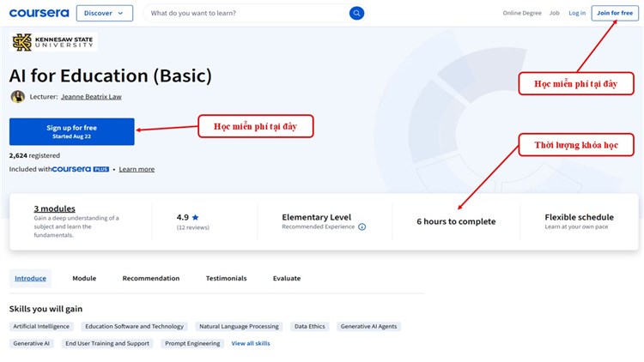Click the Sign up for free button
644x362 pixels.
[x=72, y=131]
